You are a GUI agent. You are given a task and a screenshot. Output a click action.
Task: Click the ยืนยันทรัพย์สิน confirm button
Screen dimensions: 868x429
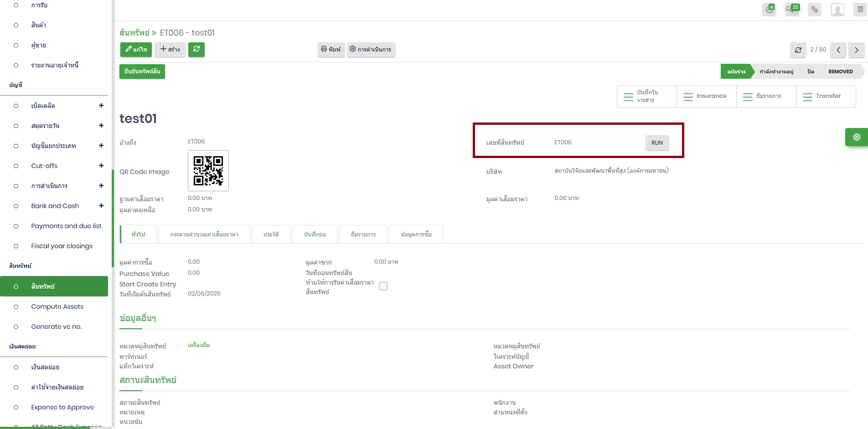pyautogui.click(x=142, y=71)
